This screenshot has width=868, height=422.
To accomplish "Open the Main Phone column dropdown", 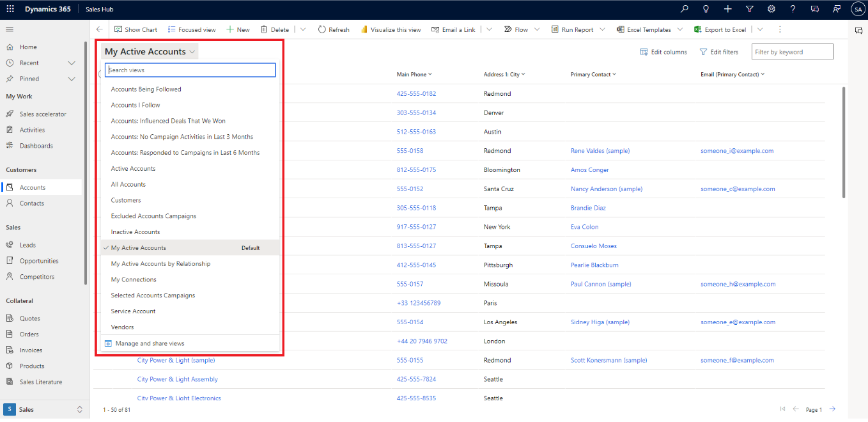I will (x=414, y=74).
